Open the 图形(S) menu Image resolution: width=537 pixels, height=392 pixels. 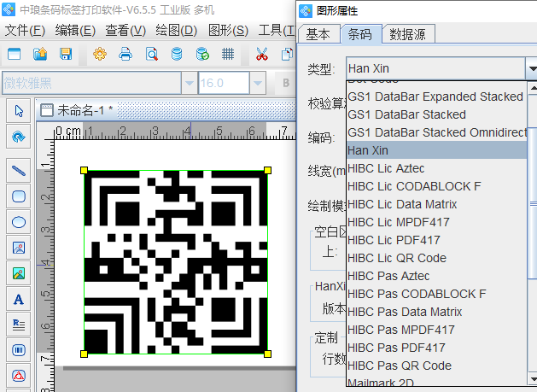228,31
